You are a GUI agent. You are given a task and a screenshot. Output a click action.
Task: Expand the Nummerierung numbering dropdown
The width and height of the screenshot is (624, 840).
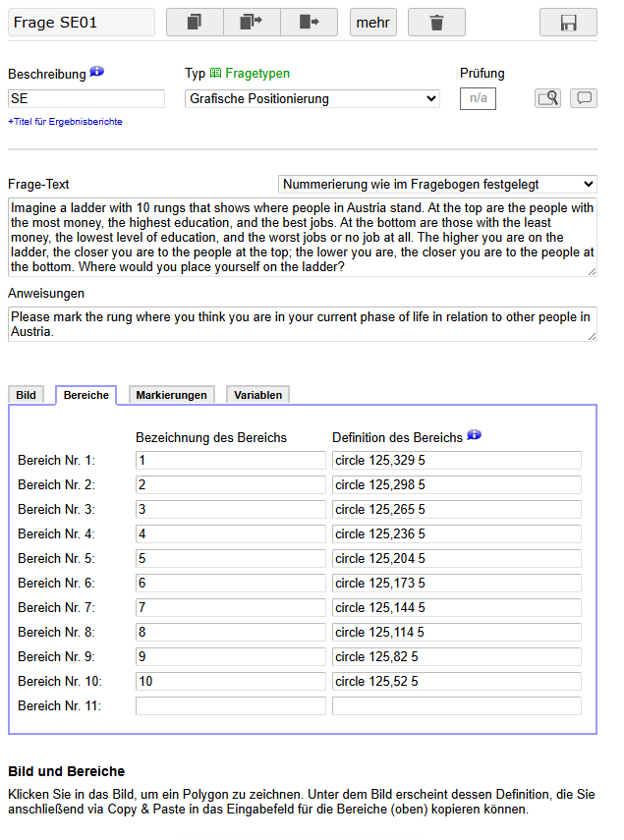click(x=437, y=184)
